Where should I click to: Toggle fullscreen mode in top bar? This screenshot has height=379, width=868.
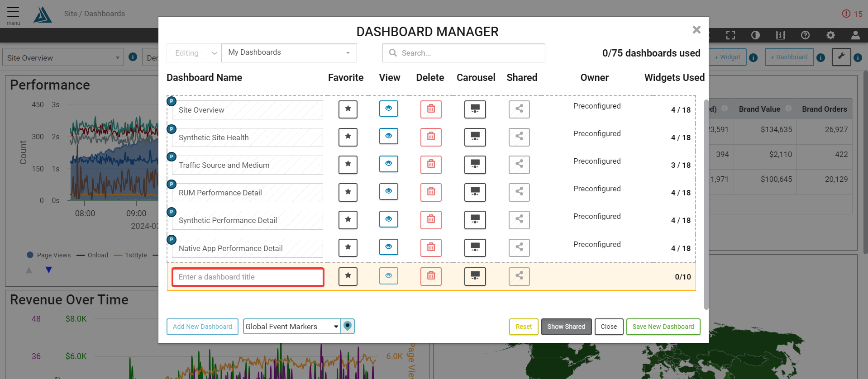coord(730,35)
